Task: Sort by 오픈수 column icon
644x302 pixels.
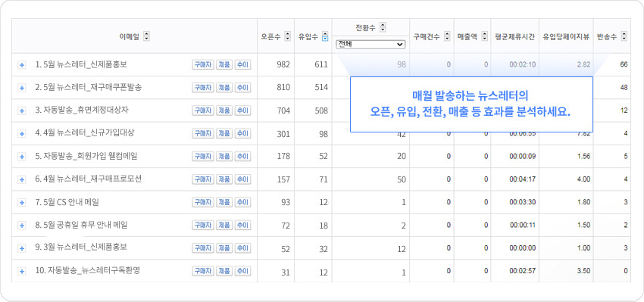Action: (x=287, y=36)
